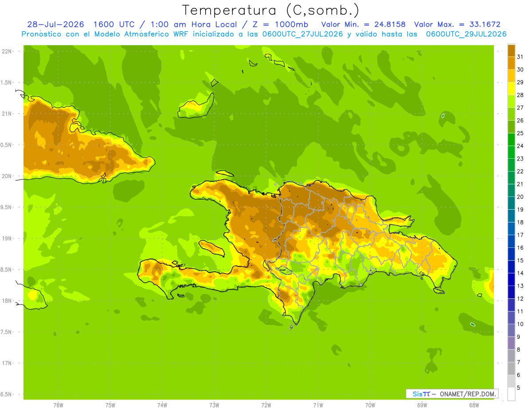This screenshot has width=532, height=411.
Task: Click the "72W" longitude label
Action: pos(266,405)
